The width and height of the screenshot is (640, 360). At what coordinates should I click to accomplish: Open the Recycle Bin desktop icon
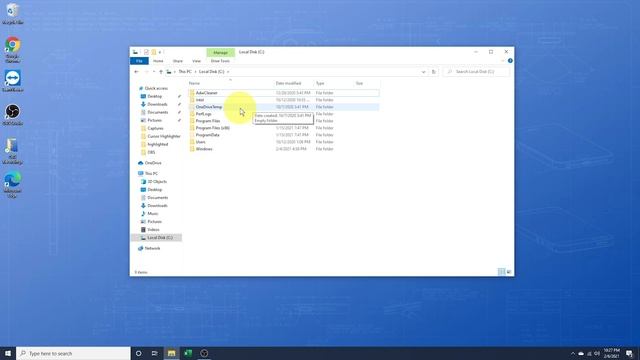[12, 14]
